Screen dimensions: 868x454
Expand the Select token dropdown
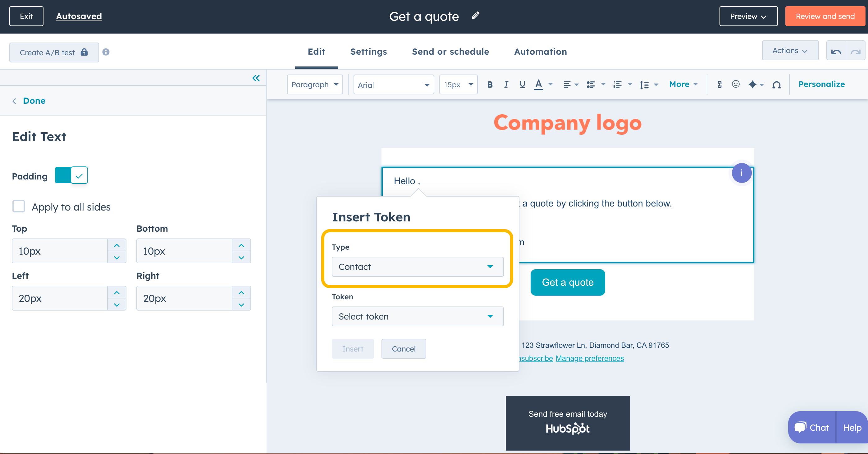[417, 316]
